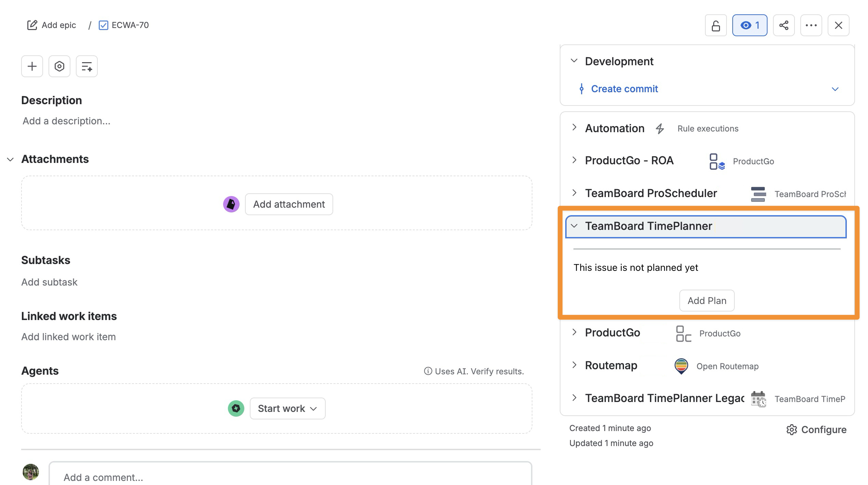This screenshot has height=485, width=868.
Task: Click the Automation lightning bolt icon
Action: click(660, 128)
